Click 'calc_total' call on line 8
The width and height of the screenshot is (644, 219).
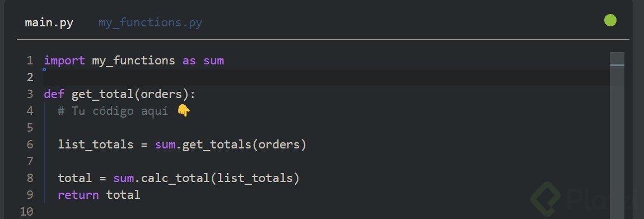175,178
